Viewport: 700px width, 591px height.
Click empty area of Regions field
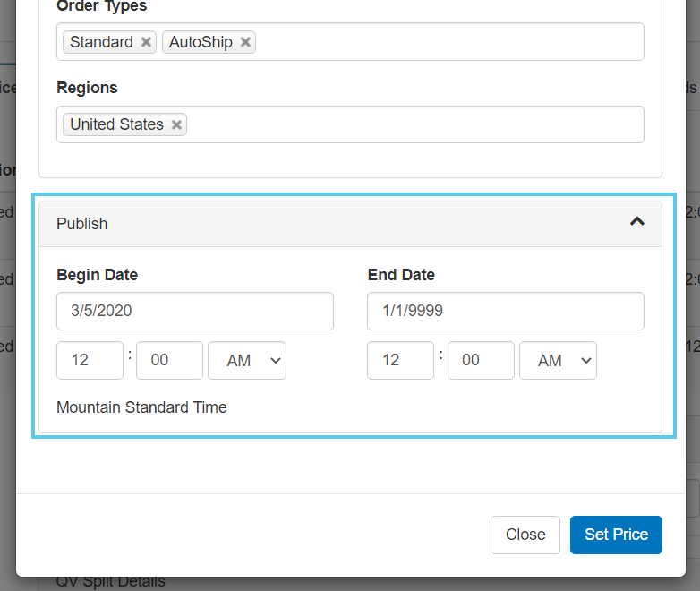412,124
